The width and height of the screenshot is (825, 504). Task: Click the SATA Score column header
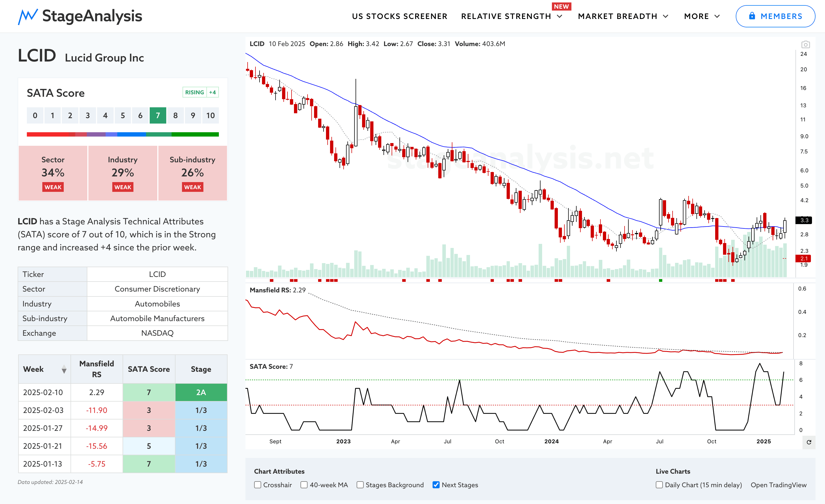[149, 369]
